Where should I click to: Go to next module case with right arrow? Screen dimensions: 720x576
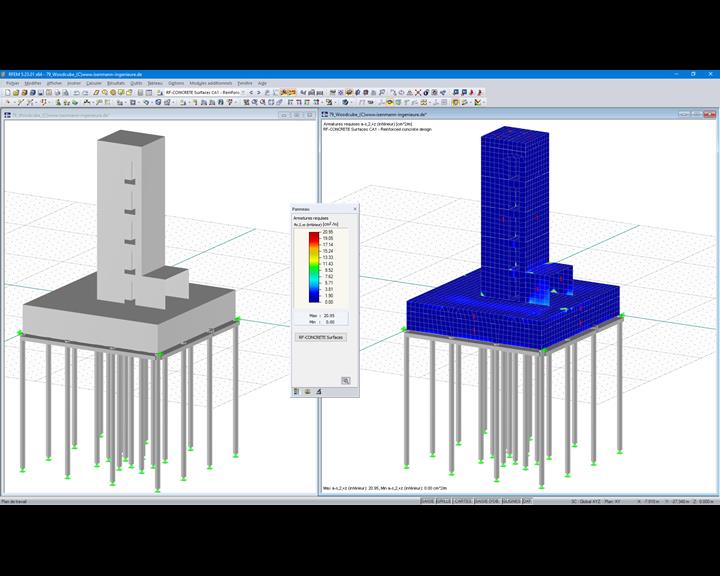tap(259, 92)
